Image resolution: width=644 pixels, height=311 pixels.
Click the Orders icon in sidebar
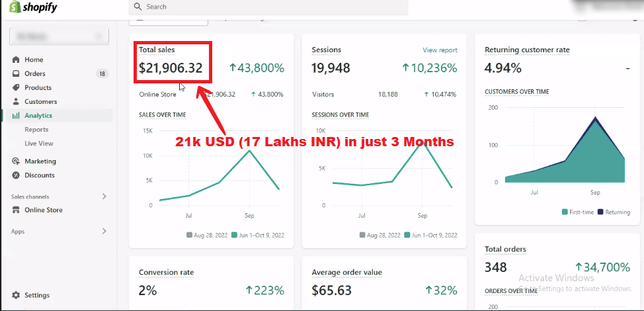16,73
